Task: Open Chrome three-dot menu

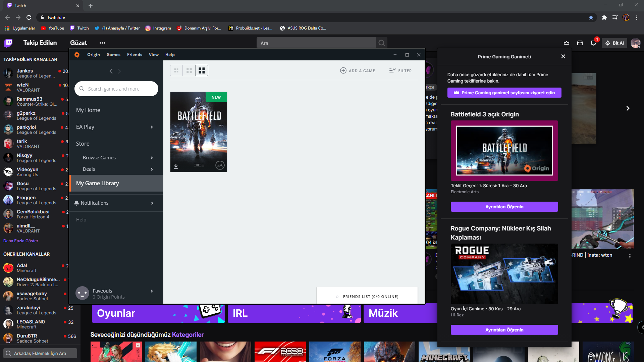Action: [637, 17]
